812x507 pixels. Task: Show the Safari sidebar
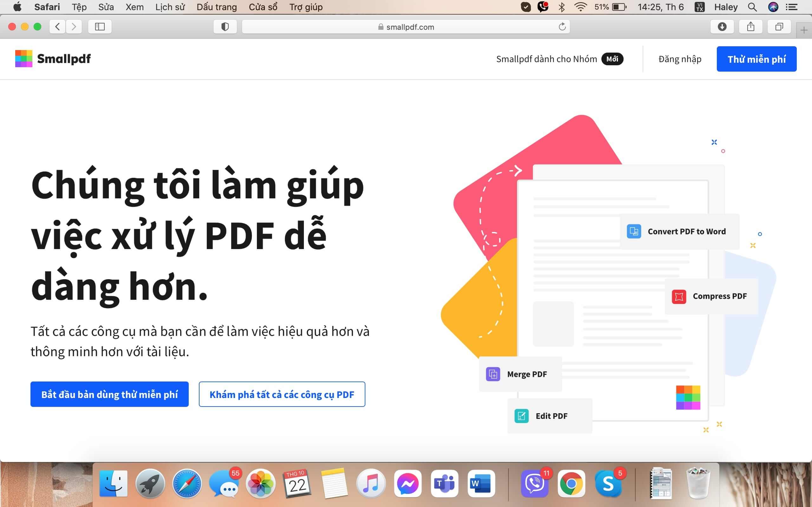click(x=100, y=27)
